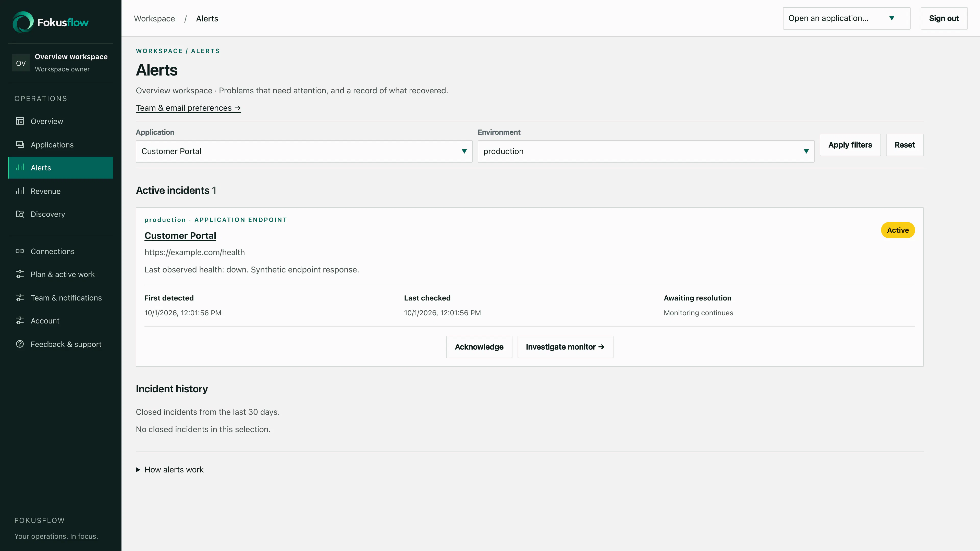Image resolution: width=980 pixels, height=551 pixels.
Task: Open Discovery from the sidebar
Action: (61, 214)
